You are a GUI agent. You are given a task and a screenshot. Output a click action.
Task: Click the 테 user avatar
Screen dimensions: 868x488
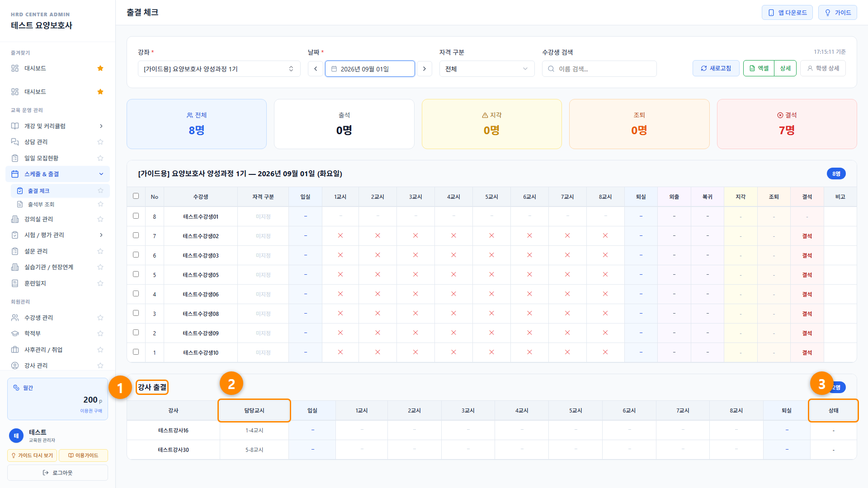16,436
